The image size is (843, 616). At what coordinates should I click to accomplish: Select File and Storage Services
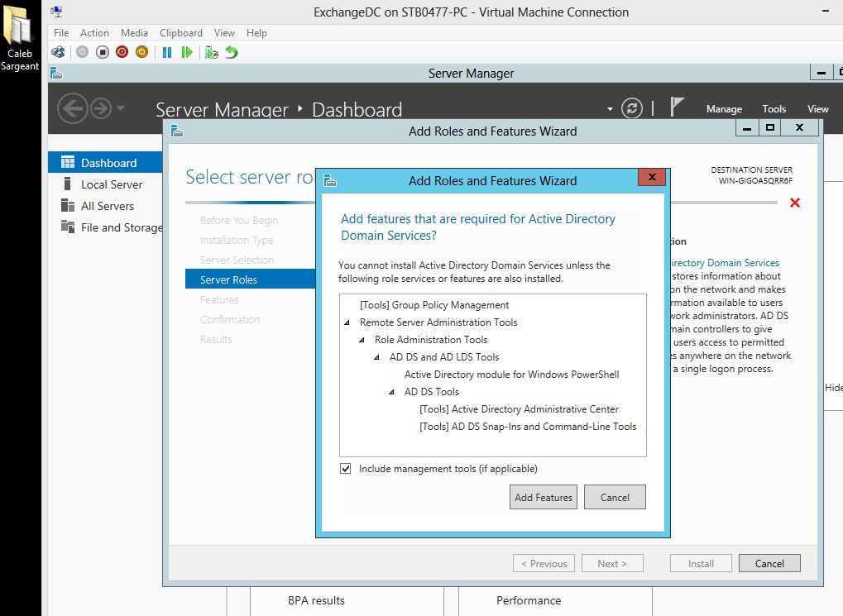pyautogui.click(x=105, y=227)
